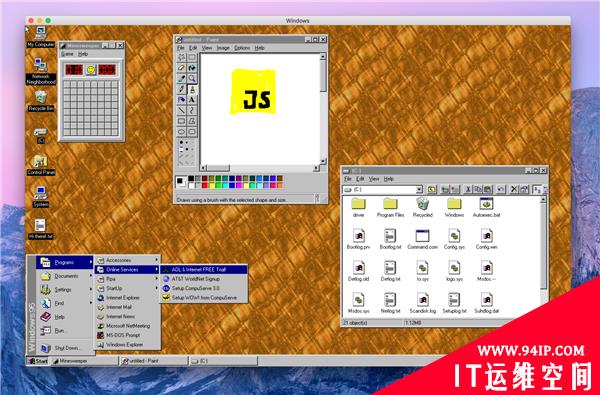
Task: Open Paint's Options menu
Action: [242, 48]
